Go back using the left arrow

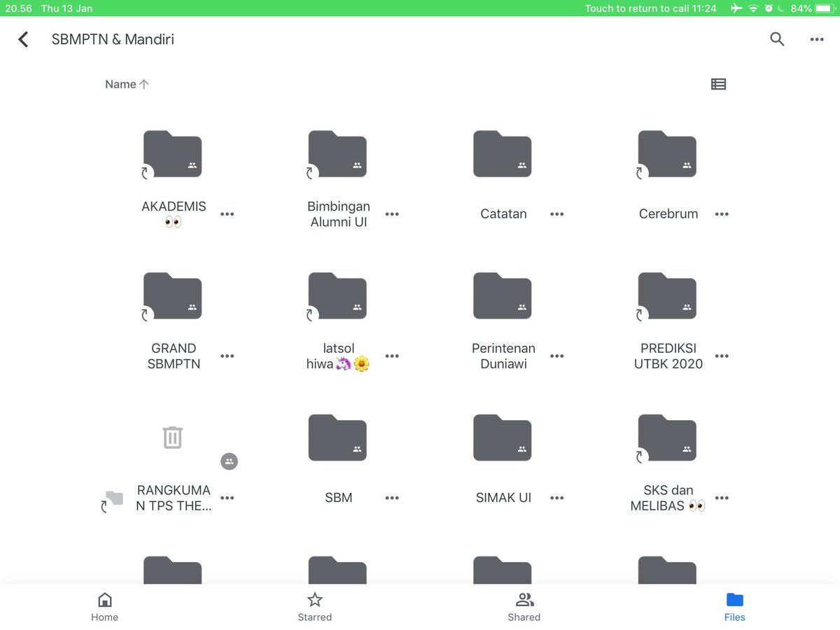click(24, 39)
